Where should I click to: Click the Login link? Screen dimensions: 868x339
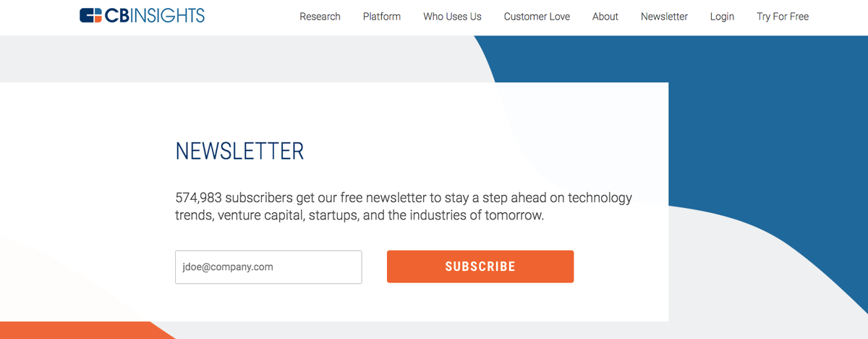722,17
